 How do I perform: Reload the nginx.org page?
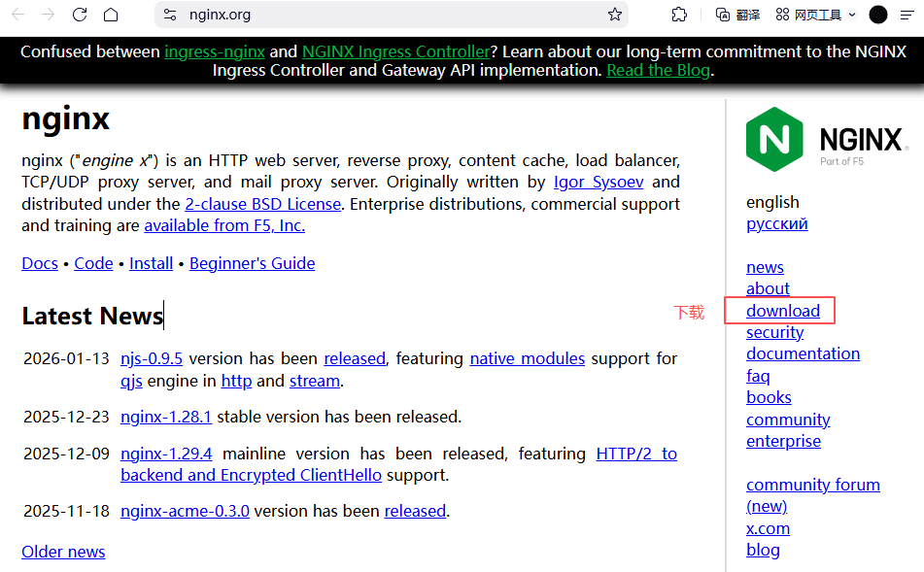pyautogui.click(x=80, y=15)
